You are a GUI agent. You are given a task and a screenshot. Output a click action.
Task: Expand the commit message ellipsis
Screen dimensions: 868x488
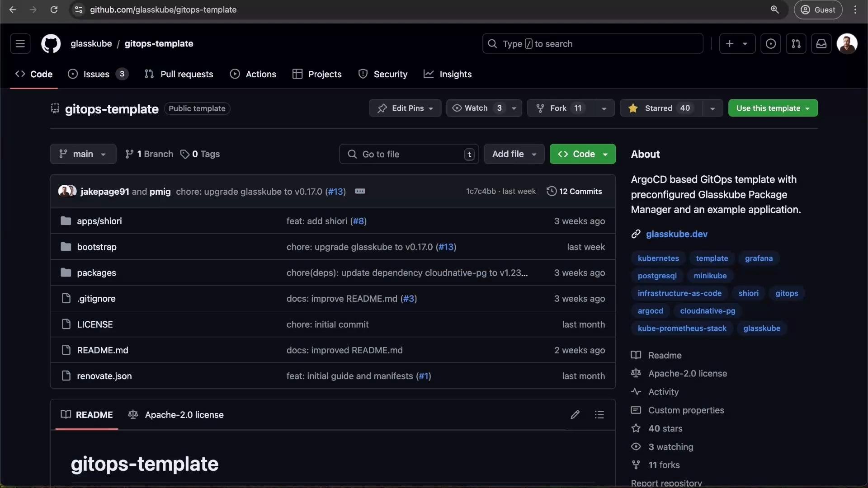(360, 191)
